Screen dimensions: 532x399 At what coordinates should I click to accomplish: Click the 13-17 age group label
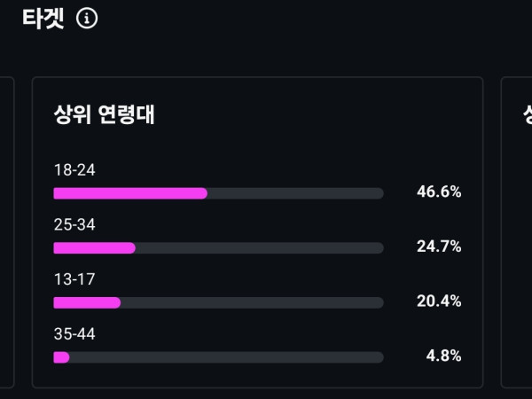click(x=74, y=279)
